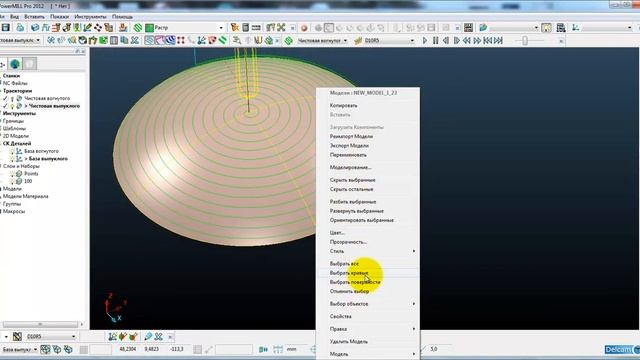Toggle checkmark of Чистовая вогнутого toolpath
This screenshot has width=640, height=360.
(5, 98)
